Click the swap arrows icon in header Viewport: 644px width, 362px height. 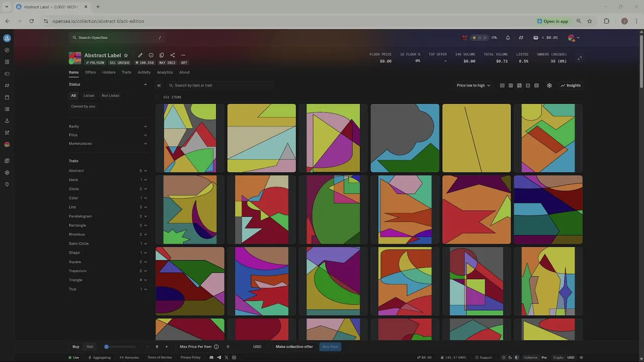(521, 38)
